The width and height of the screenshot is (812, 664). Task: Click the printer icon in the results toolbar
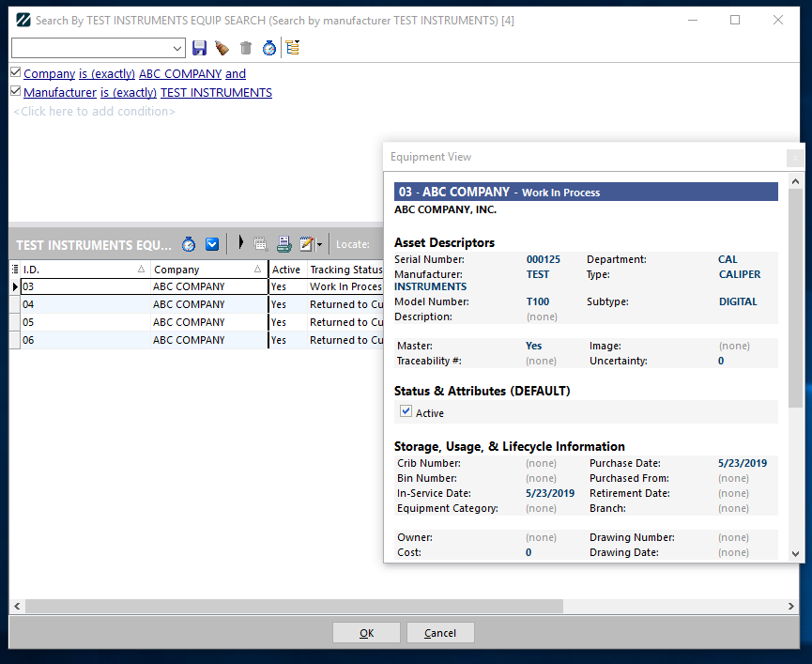[x=283, y=244]
